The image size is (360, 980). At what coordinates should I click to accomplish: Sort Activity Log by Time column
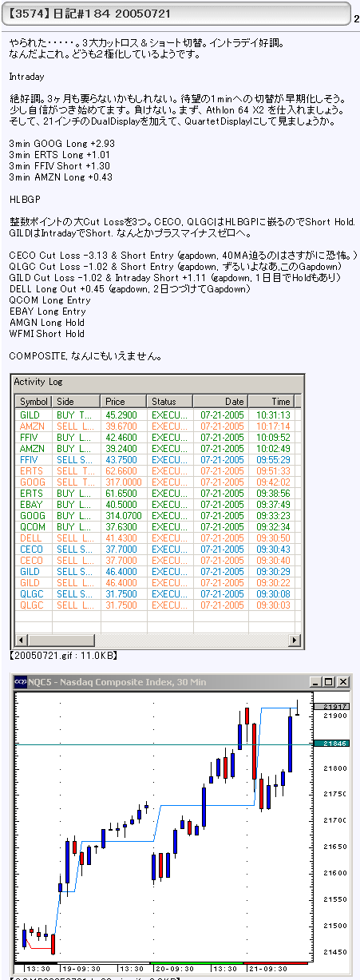pyautogui.click(x=271, y=401)
